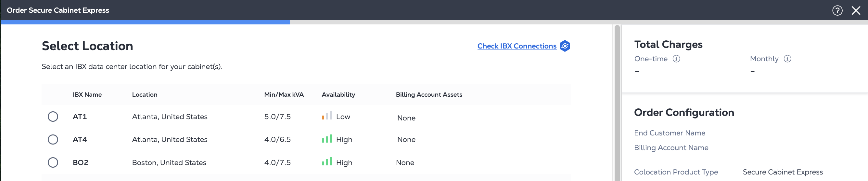Screen dimensions: 868x181
Task: Open the help question mark icon
Action: click(837, 10)
